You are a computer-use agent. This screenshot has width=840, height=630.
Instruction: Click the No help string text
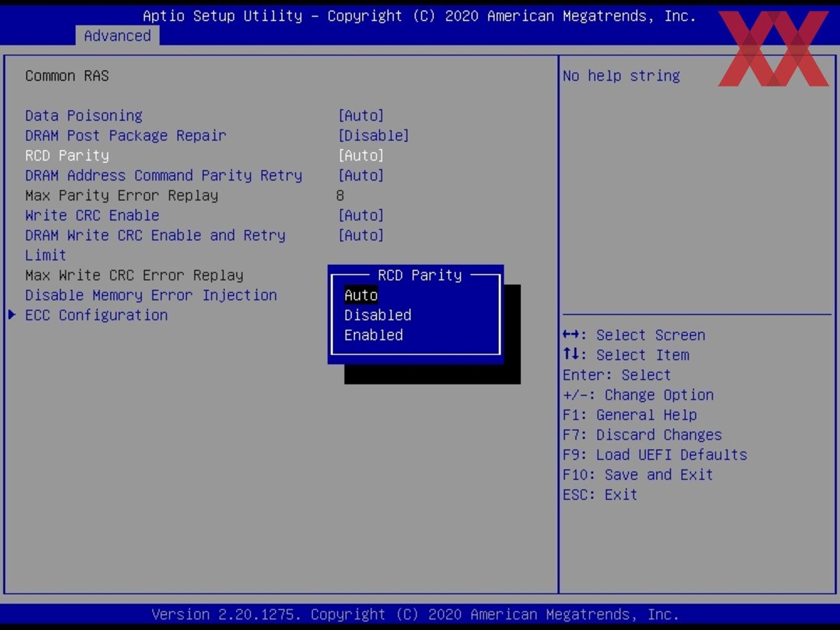point(621,76)
